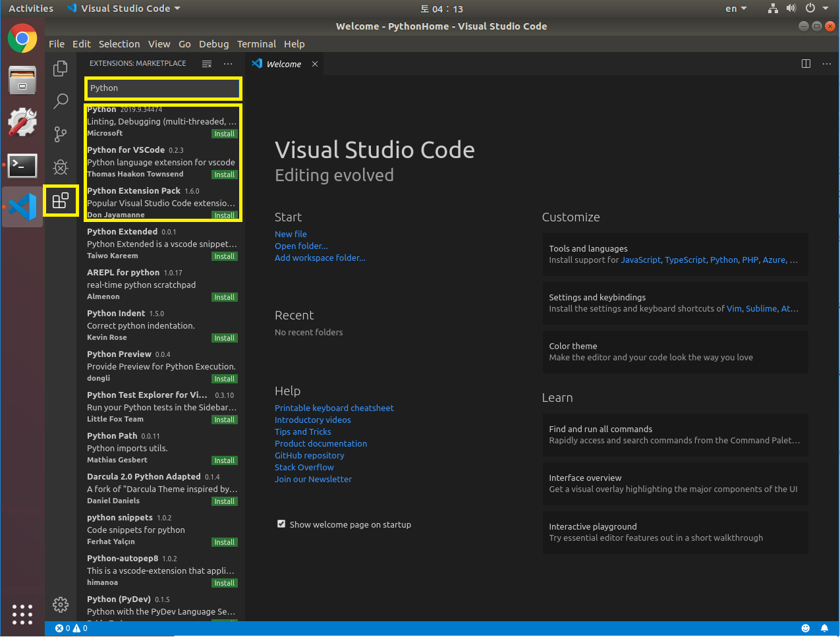Viewport: 840px width, 637px height.
Task: Open extensions panel More Actions ellipsis
Action: pos(228,64)
